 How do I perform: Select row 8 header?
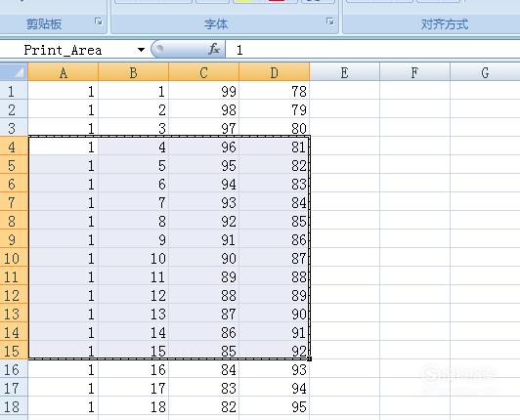pos(14,221)
